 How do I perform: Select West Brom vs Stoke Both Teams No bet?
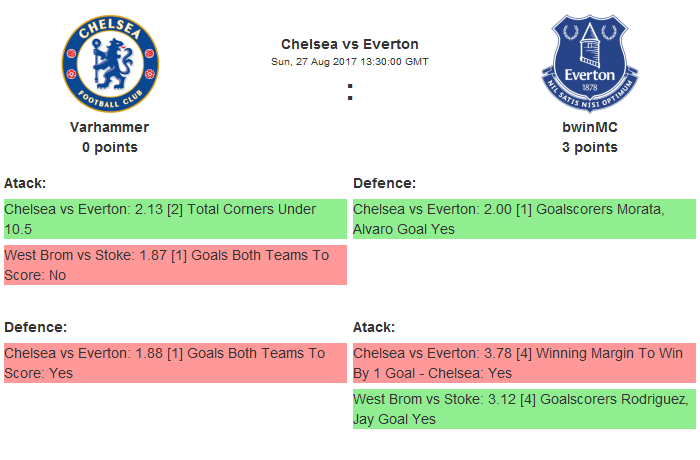[x=174, y=265]
